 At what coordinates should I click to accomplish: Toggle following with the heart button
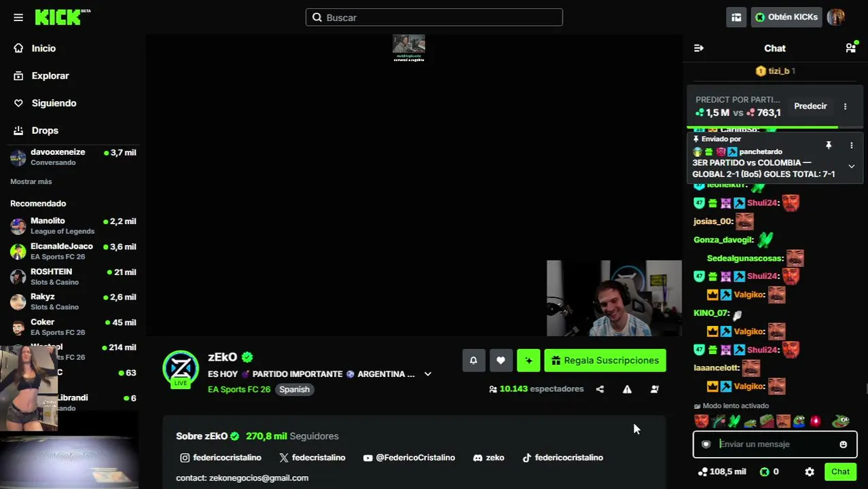[x=501, y=361]
